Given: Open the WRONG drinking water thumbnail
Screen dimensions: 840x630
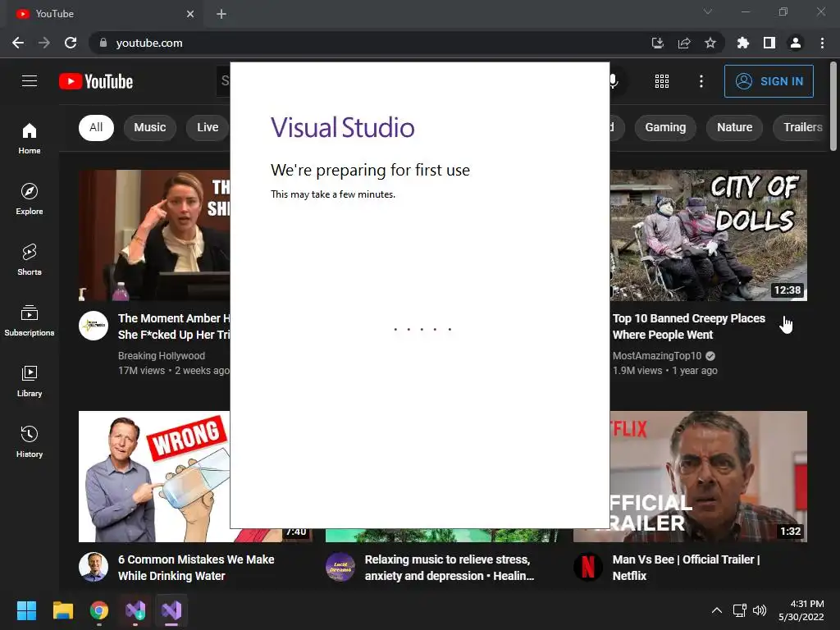Looking at the screenshot, I should pos(154,477).
